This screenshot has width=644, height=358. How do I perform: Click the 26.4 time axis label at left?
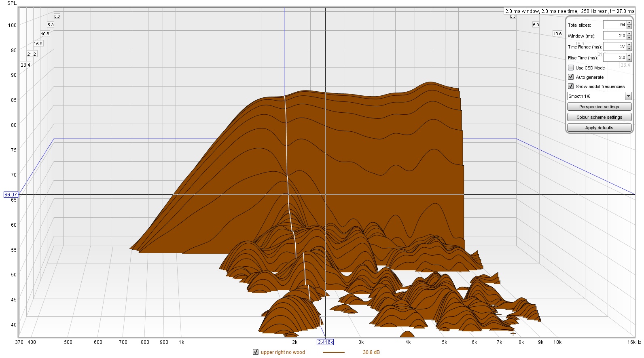tap(25, 65)
